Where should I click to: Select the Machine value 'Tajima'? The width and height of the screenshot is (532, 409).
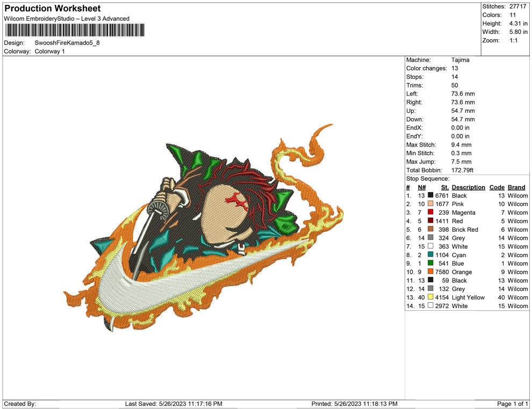pyautogui.click(x=460, y=60)
